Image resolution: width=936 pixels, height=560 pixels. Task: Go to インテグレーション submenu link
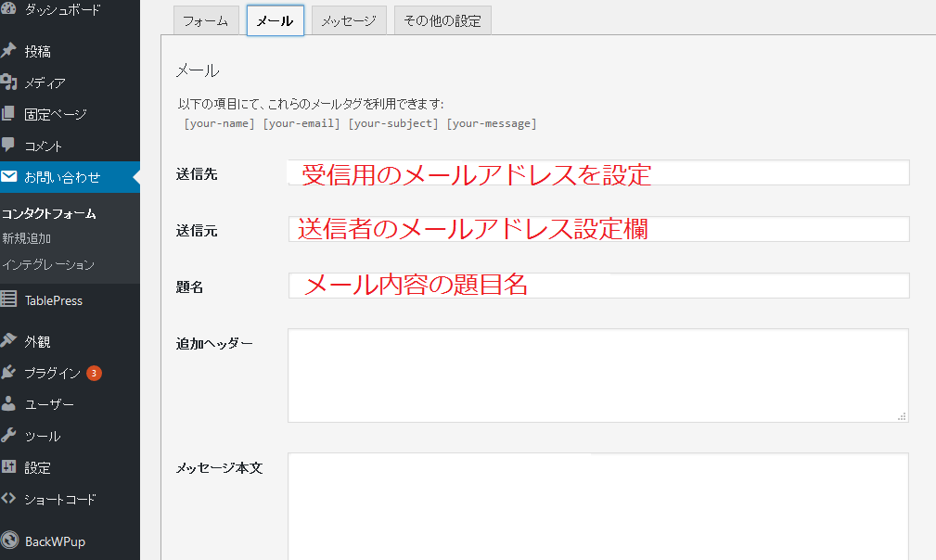coord(48,264)
